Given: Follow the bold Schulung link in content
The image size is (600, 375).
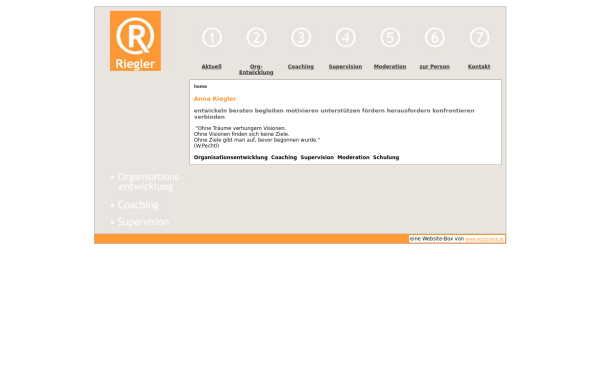Looking at the screenshot, I should (386, 157).
